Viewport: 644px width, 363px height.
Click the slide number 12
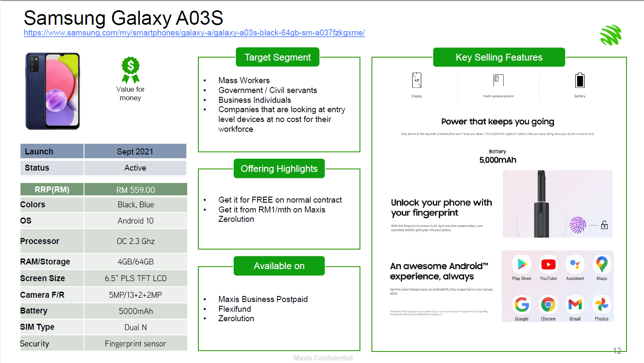617,351
